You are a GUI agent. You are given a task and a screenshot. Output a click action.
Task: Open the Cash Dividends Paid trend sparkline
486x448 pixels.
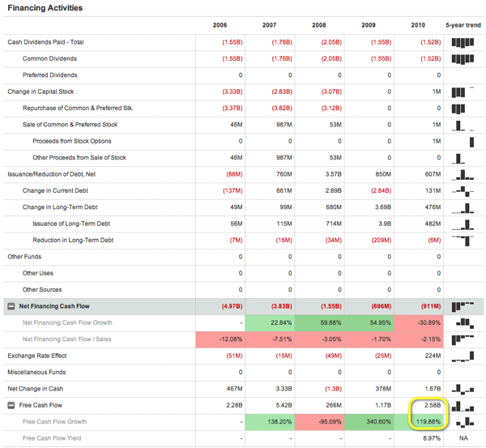tap(463, 42)
